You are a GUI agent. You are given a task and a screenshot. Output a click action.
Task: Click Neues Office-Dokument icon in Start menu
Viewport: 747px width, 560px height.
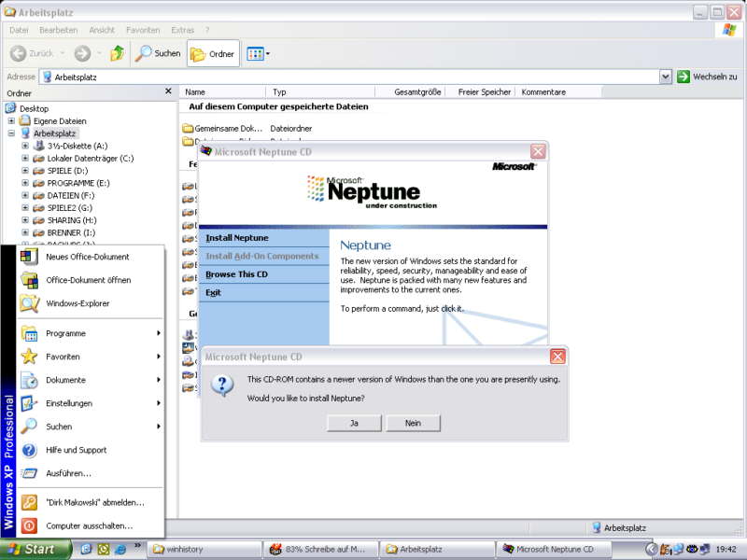[29, 257]
